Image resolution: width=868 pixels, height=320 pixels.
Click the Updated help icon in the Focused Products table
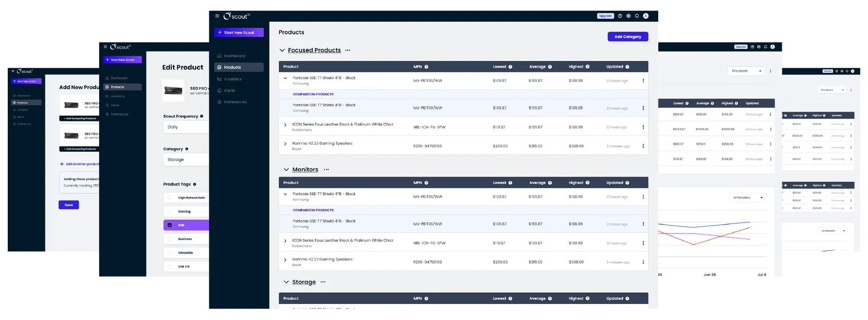click(x=627, y=67)
